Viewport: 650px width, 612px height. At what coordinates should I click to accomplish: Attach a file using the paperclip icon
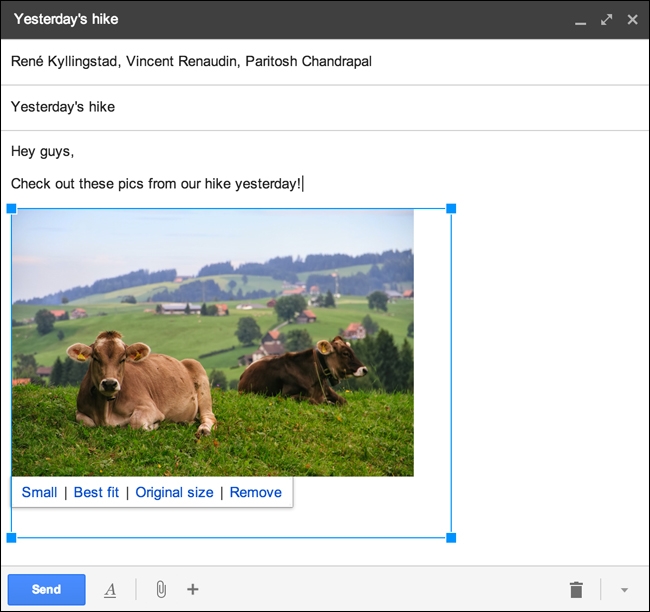point(160,590)
